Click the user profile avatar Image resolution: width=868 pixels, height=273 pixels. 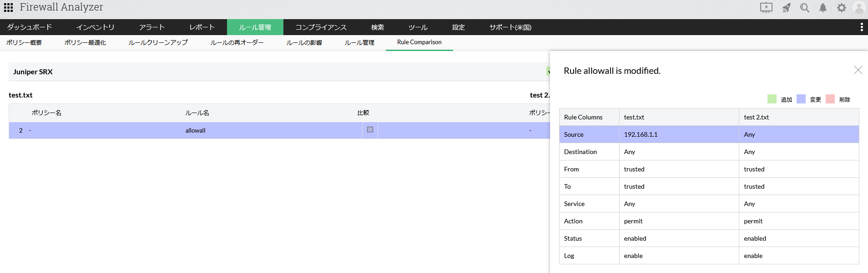(x=859, y=8)
